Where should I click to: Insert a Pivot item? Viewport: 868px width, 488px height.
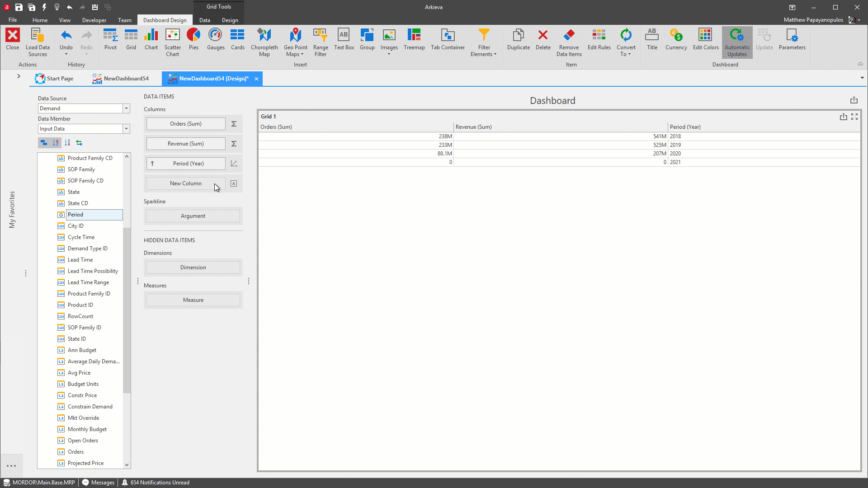(x=110, y=39)
